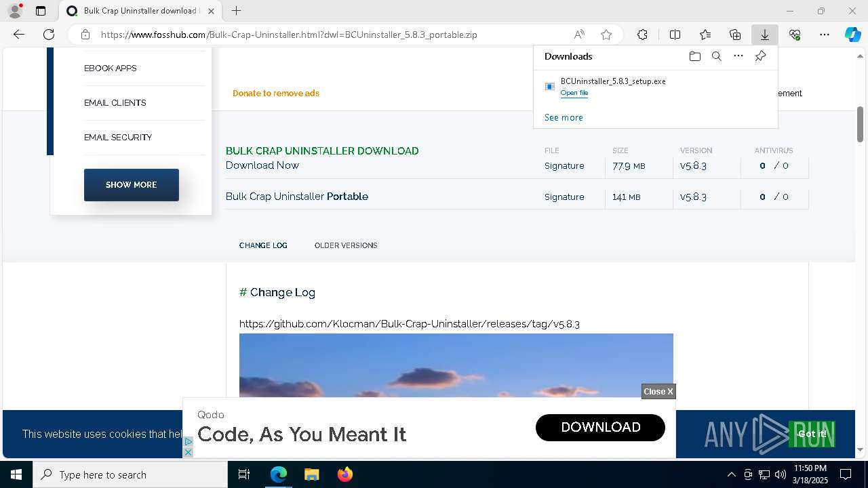The width and height of the screenshot is (868, 488).
Task: Open the network tray icon
Action: (x=764, y=474)
